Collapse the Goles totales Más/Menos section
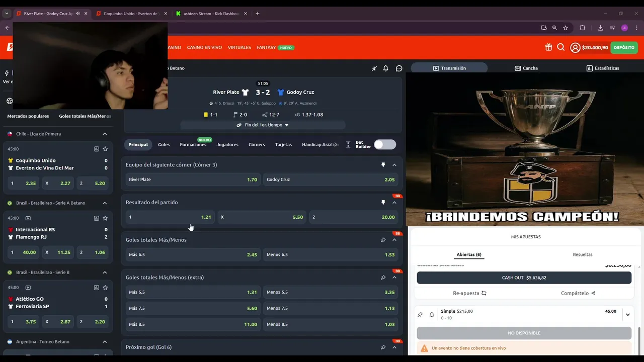Image resolution: width=644 pixels, height=362 pixels. (394, 240)
